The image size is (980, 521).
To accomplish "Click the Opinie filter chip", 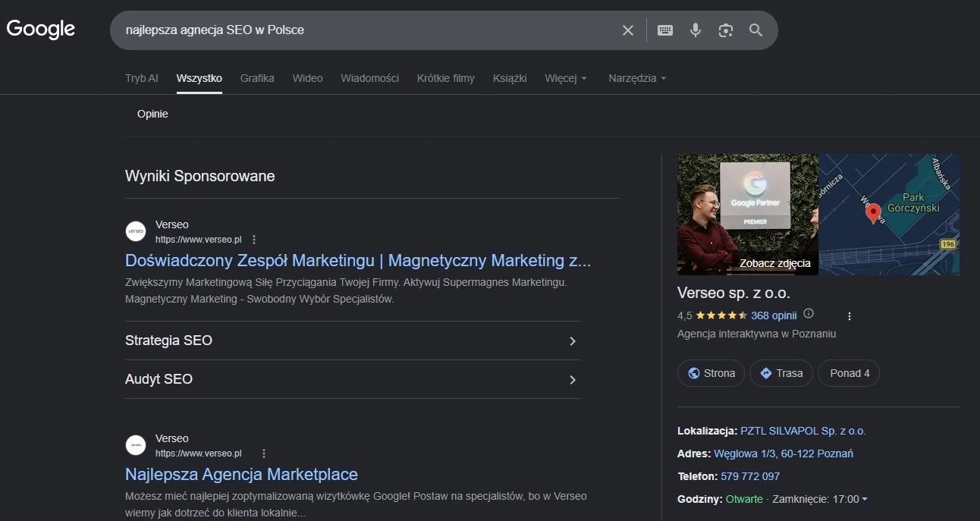I will point(152,114).
